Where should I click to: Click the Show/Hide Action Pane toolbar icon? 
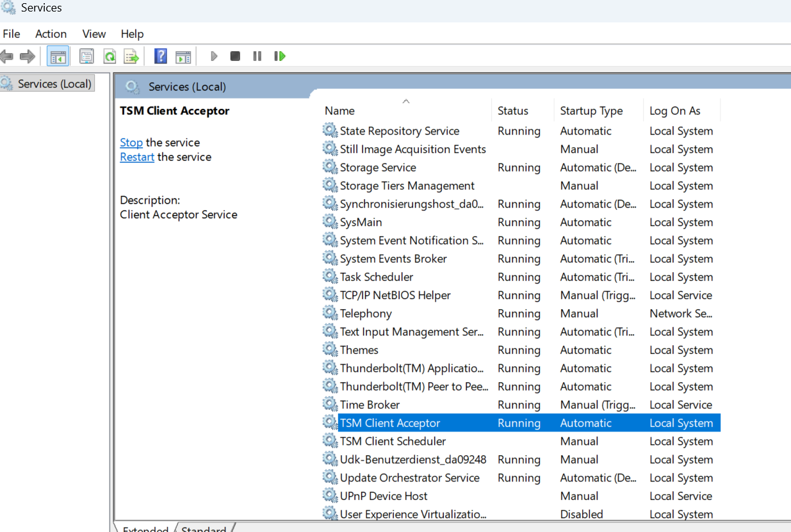183,56
